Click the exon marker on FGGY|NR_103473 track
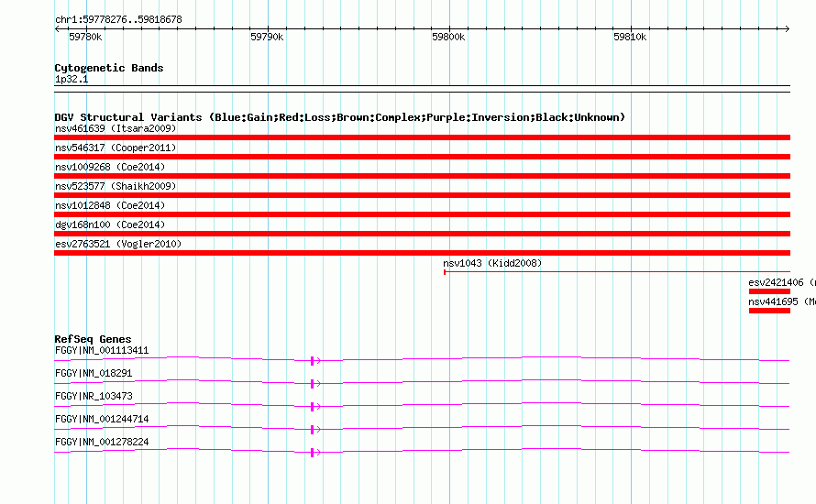 pos(313,407)
